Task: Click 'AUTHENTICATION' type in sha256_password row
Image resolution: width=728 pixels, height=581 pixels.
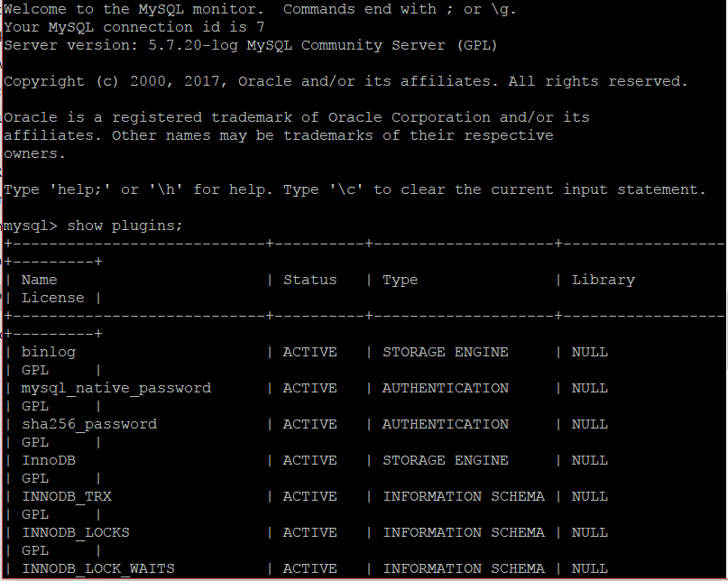Action: (446, 425)
